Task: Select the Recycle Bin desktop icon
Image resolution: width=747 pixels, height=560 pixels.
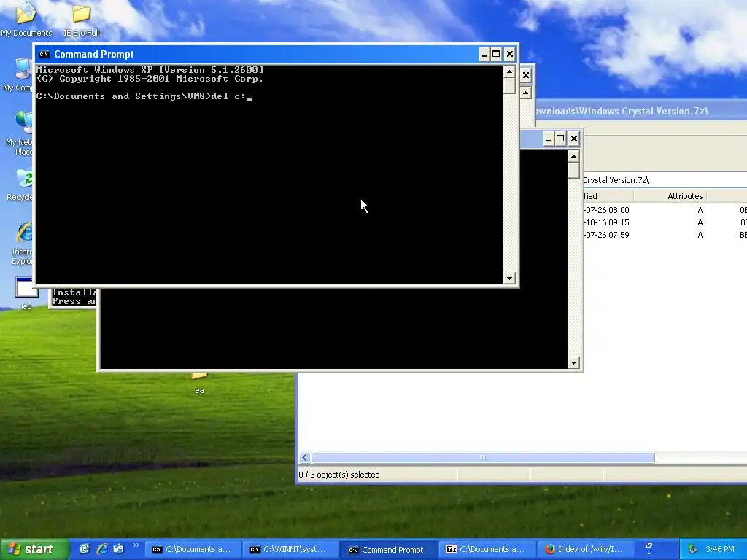Action: click(19, 184)
